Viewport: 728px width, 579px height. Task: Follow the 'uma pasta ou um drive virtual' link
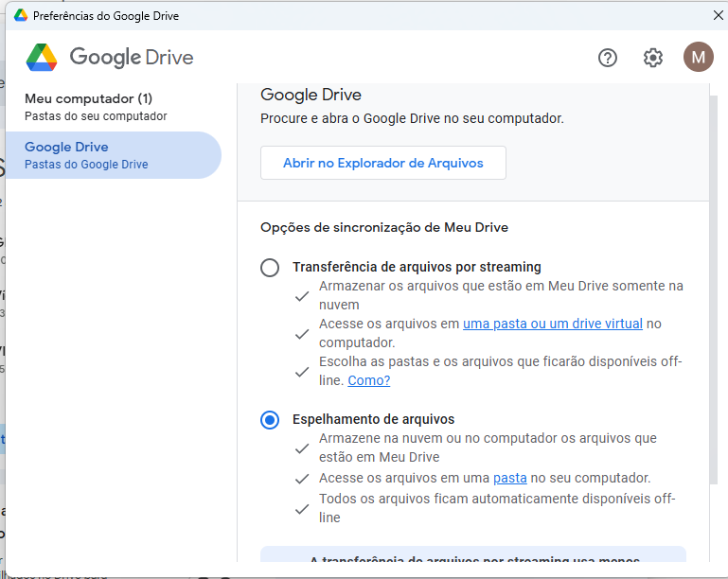pyautogui.click(x=553, y=324)
